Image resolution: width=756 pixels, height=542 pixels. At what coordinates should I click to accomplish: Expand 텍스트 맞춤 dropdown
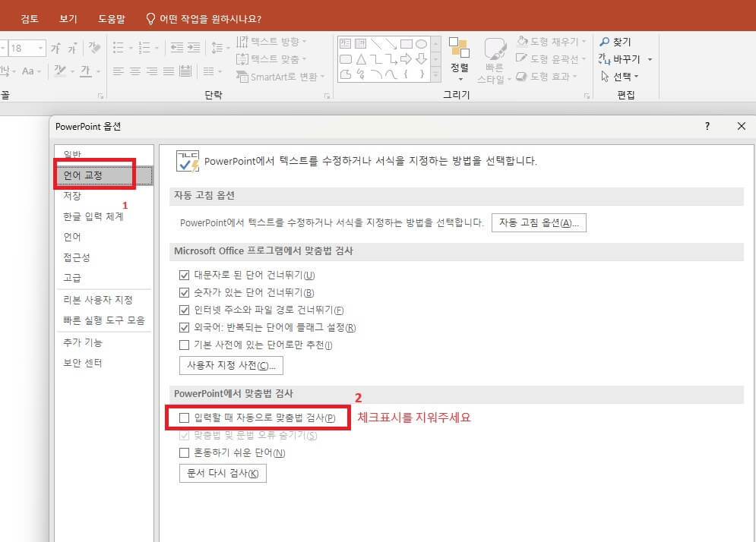point(305,59)
